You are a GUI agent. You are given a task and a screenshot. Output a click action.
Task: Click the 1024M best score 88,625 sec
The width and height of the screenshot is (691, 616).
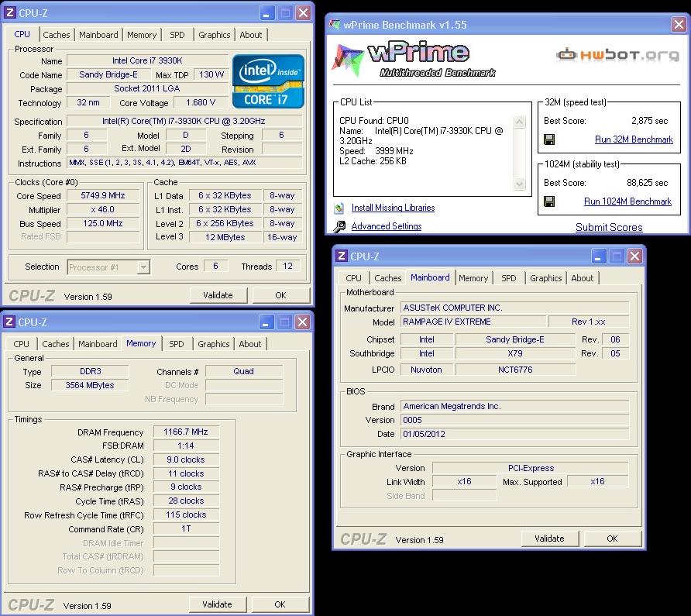point(648,183)
